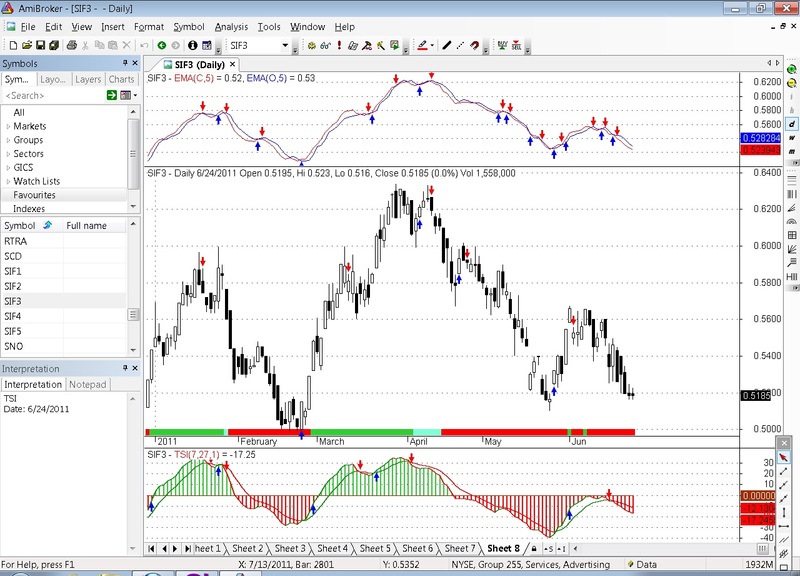Click in the symbol Search field
The width and height of the screenshot is (800, 576).
point(54,95)
